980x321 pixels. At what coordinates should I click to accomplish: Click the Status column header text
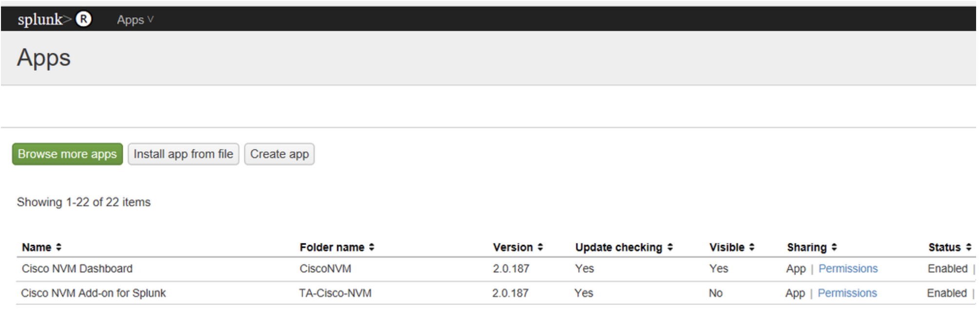(x=944, y=247)
